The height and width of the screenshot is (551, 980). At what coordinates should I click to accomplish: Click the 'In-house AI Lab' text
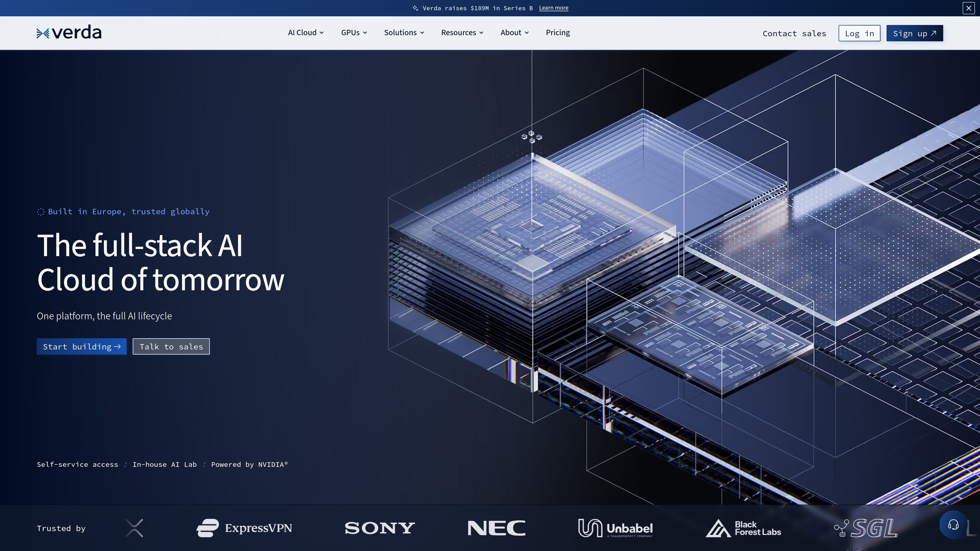[164, 464]
